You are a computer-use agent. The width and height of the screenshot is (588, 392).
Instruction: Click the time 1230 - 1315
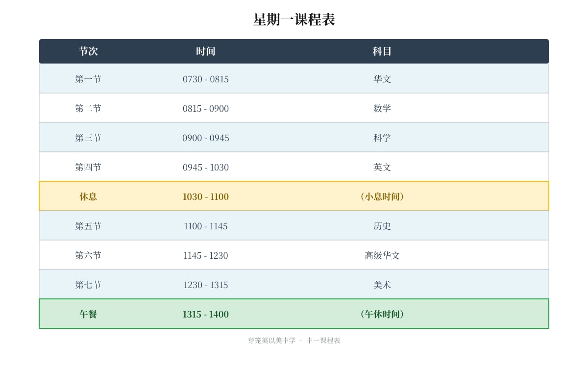click(206, 285)
